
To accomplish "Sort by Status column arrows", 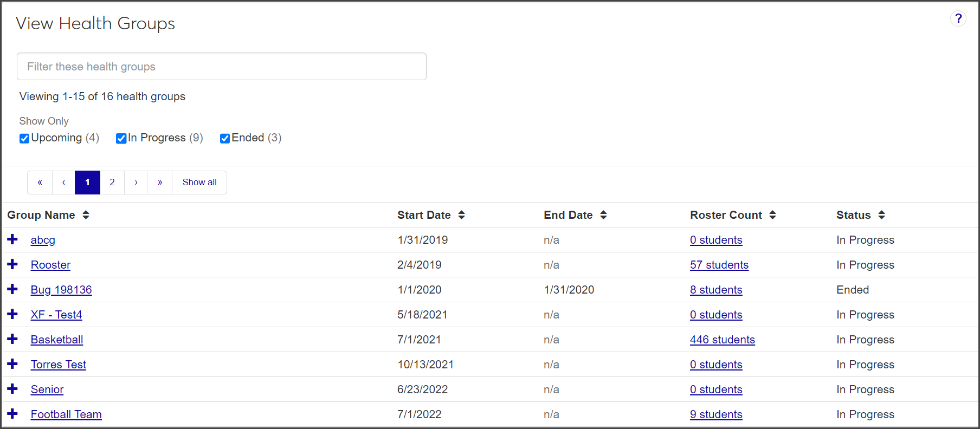I will coord(881,215).
